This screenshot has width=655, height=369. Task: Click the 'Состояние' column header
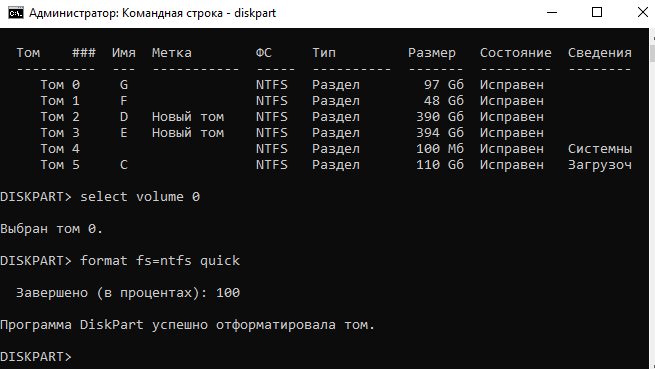(x=515, y=53)
